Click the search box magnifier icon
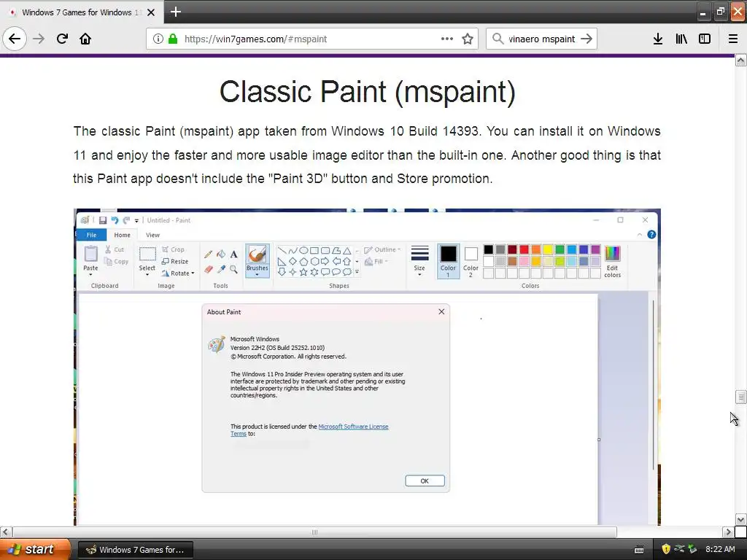This screenshot has width=747, height=560. (498, 39)
